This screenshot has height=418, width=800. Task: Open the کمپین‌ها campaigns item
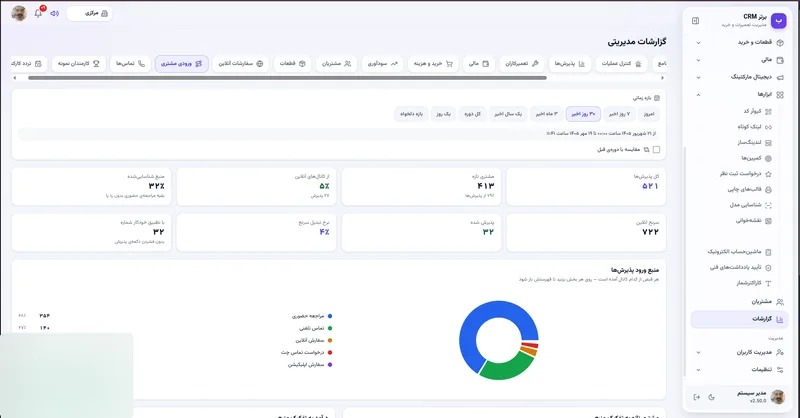point(756,158)
